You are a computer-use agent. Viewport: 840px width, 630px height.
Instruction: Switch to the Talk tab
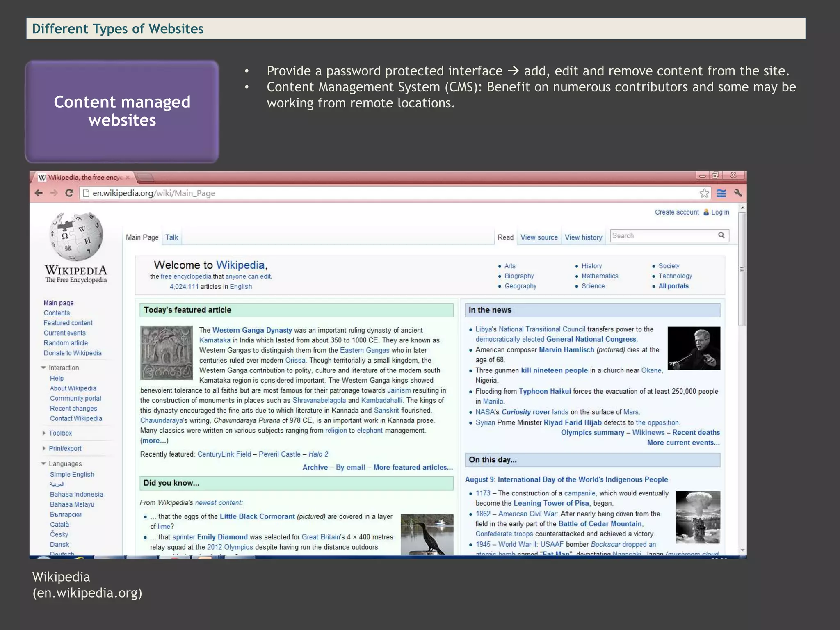tap(171, 237)
